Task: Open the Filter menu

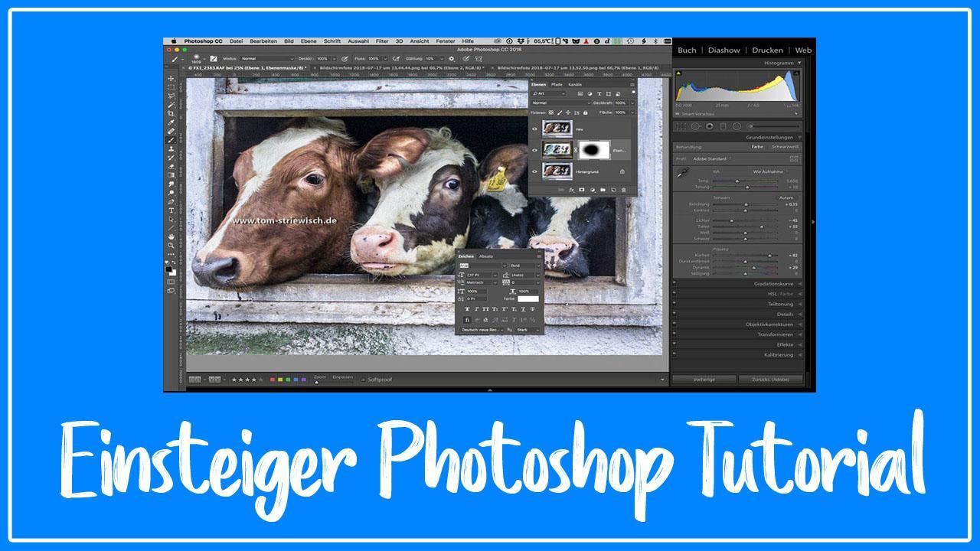Action: pyautogui.click(x=382, y=41)
